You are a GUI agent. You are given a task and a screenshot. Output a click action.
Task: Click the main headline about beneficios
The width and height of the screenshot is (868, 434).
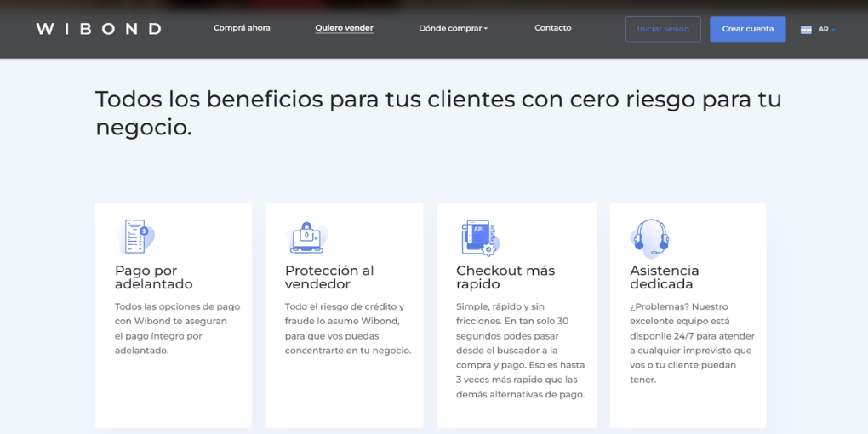click(437, 112)
